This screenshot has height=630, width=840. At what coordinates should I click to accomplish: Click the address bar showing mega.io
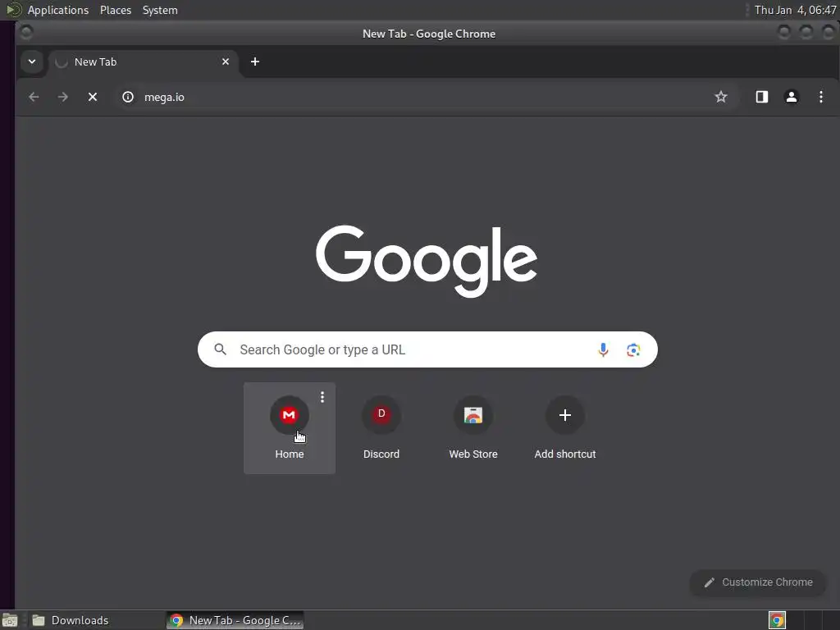(x=427, y=97)
